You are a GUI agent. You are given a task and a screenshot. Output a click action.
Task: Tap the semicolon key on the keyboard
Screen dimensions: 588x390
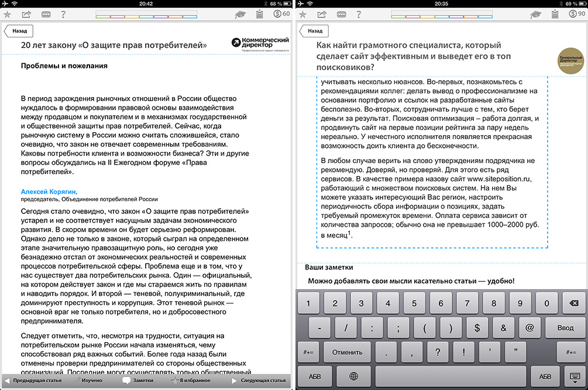(x=398, y=328)
